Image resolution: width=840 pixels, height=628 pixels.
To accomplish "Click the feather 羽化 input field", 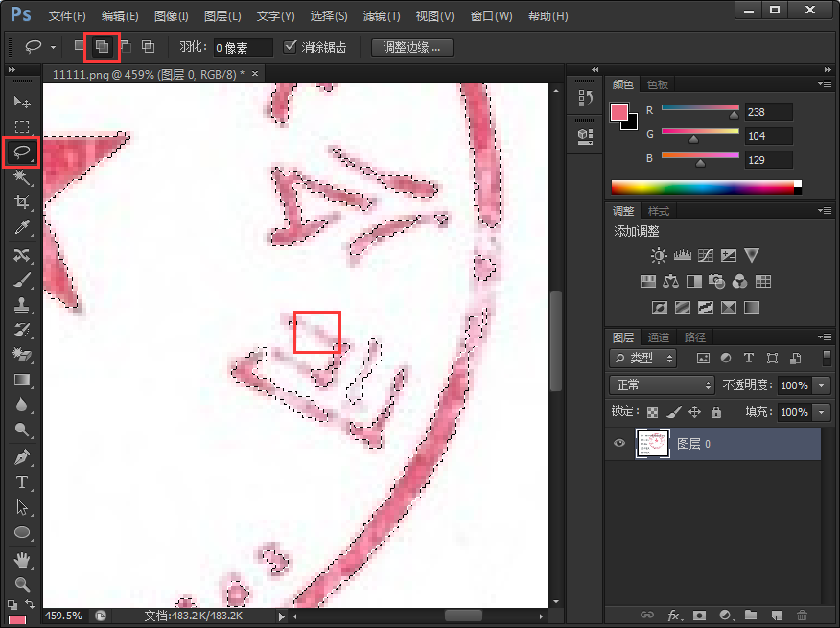I will [244, 47].
